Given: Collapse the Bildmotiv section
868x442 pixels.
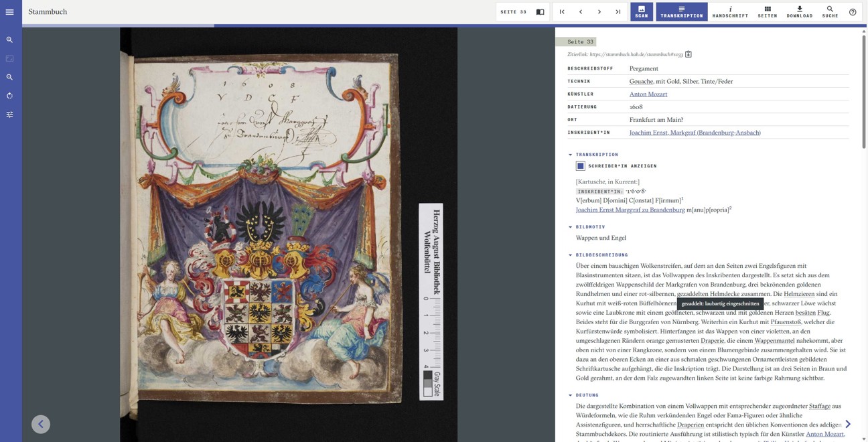Looking at the screenshot, I should pyautogui.click(x=571, y=227).
